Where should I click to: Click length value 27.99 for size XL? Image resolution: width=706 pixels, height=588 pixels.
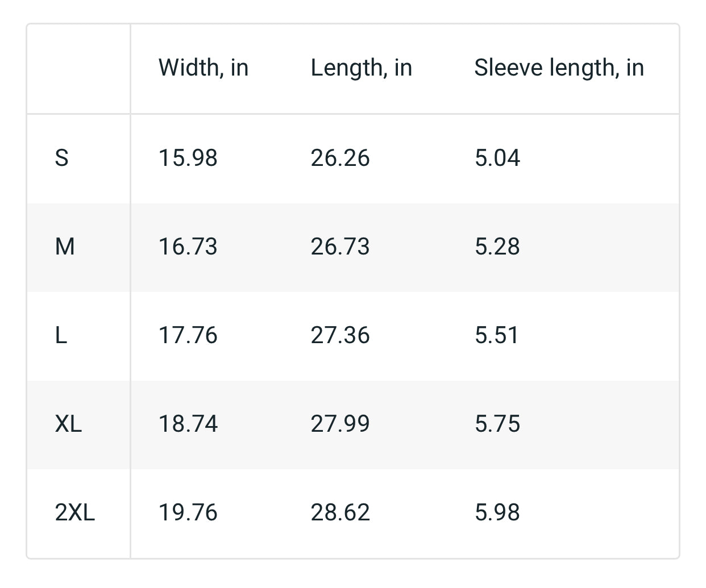[x=340, y=424]
